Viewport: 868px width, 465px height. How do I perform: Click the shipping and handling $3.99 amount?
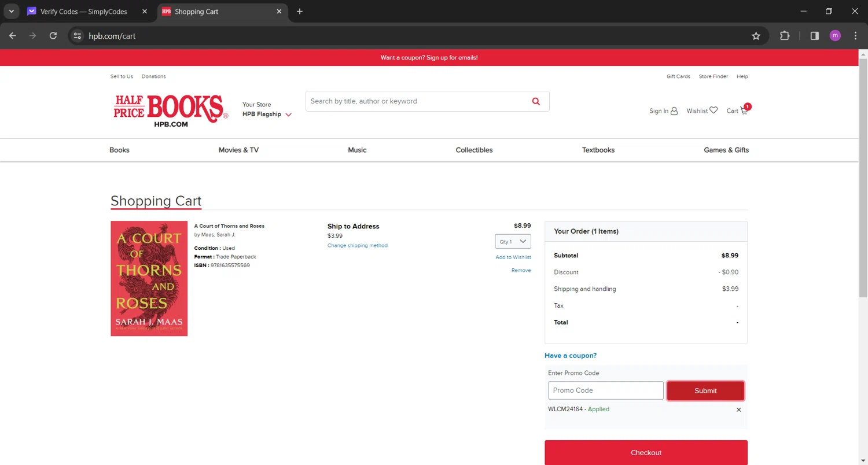(730, 289)
